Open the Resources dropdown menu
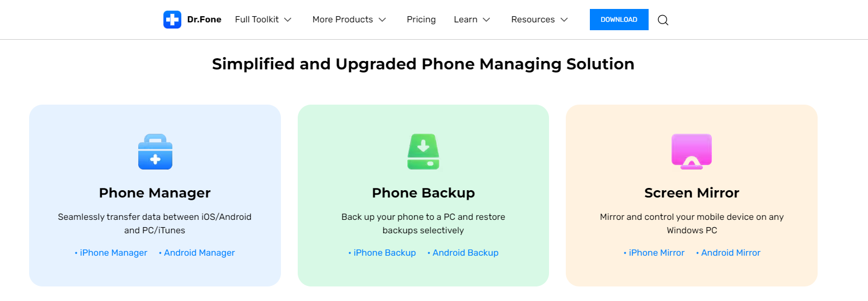868x301 pixels. pyautogui.click(x=539, y=20)
